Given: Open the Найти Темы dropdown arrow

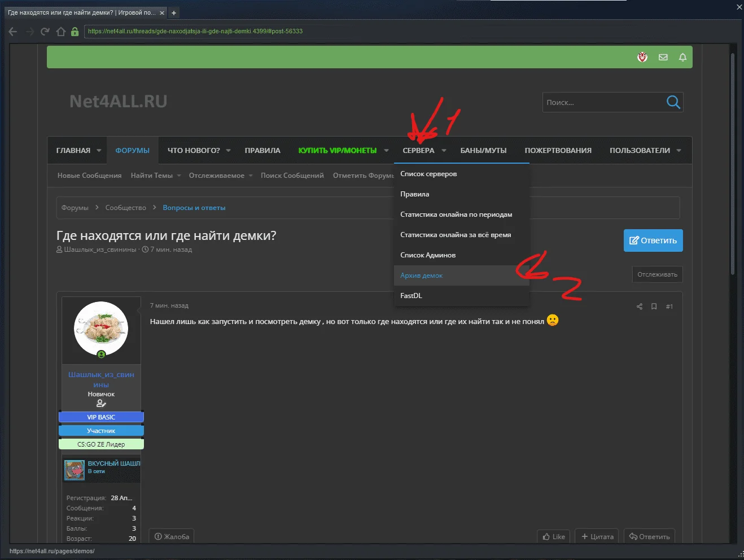Looking at the screenshot, I should coord(179,176).
